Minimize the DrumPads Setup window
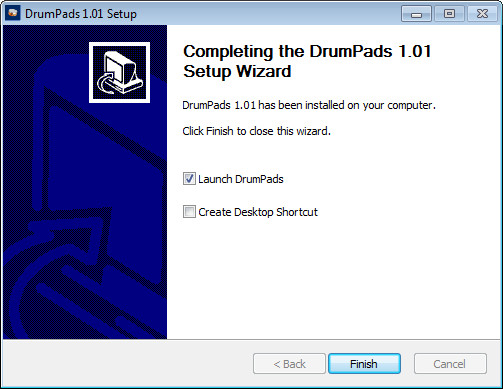This screenshot has width=503, height=389. (416, 14)
